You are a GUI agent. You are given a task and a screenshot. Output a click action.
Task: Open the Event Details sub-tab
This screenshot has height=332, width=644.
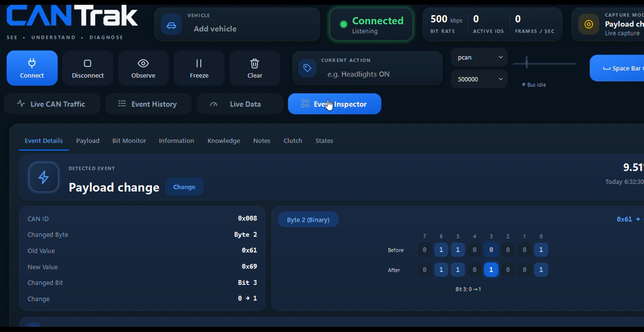coord(44,140)
